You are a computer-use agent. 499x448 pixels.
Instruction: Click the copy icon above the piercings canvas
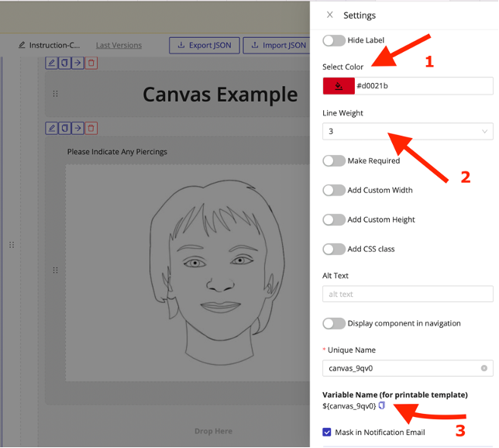click(65, 128)
